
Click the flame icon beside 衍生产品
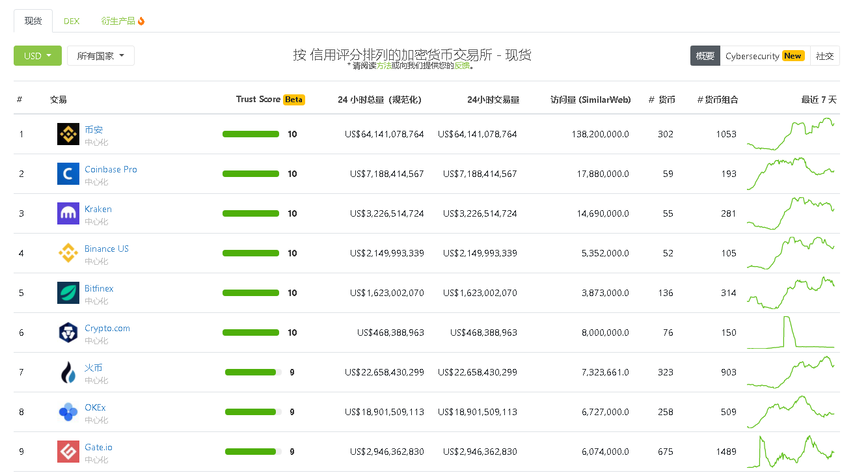141,21
